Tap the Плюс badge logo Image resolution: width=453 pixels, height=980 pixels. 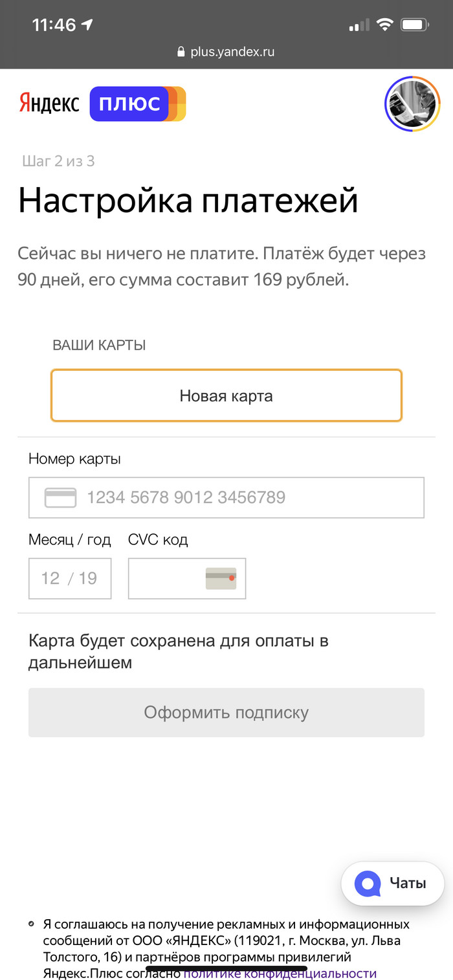click(137, 104)
